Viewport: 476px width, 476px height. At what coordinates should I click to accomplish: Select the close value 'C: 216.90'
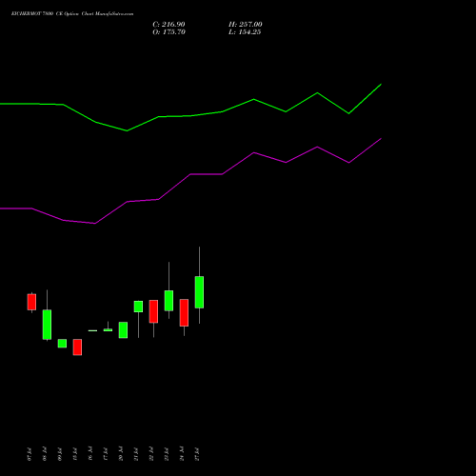[x=169, y=25]
